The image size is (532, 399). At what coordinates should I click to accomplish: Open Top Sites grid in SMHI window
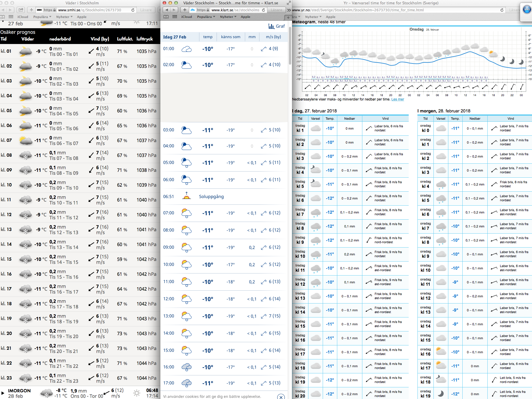[11, 17]
